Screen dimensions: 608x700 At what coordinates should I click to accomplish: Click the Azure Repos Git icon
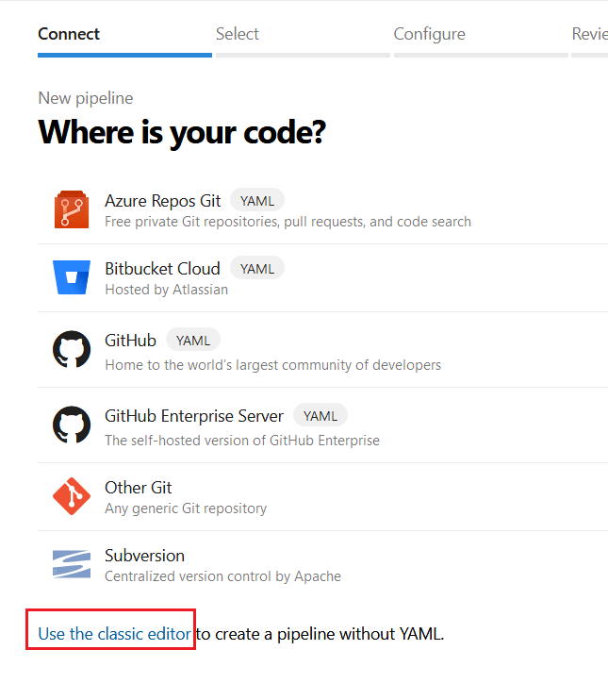click(72, 209)
